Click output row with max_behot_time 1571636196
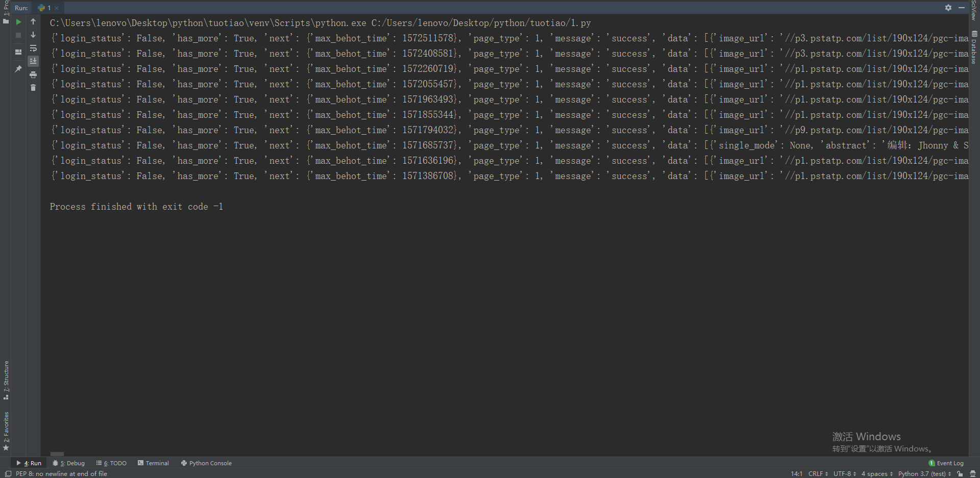980x478 pixels. (509, 161)
